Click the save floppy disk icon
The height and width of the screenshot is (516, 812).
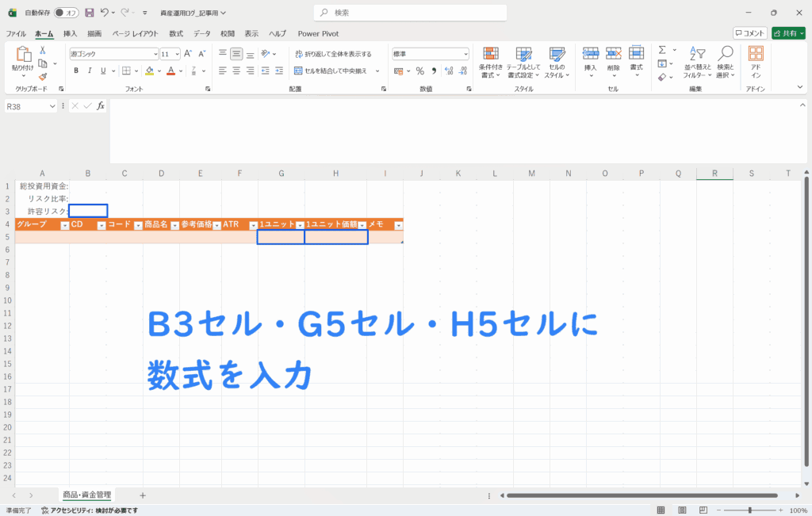[x=89, y=13]
